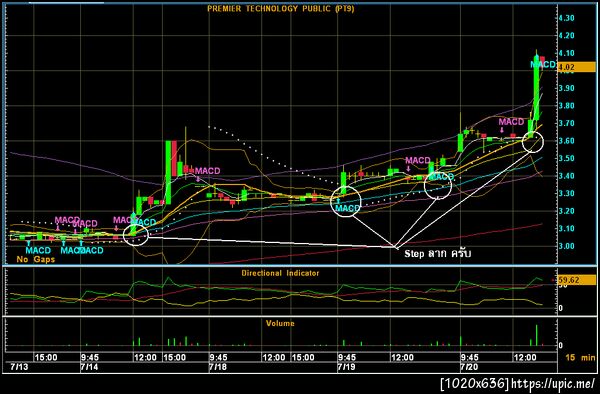Click the 0 label on the Directional Indicator axis
The height and width of the screenshot is (394, 600).
(x=561, y=308)
